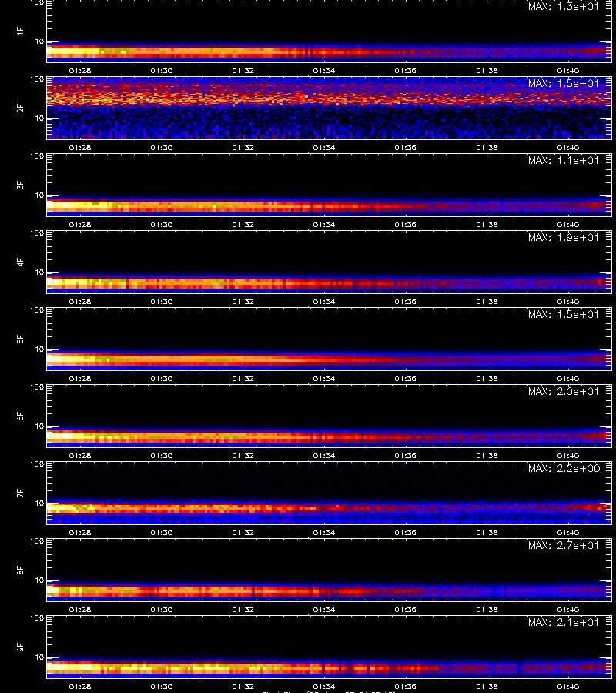The image size is (616, 693).
Task: Click the '01:32' time tick below panel 5F
Action: (x=243, y=378)
